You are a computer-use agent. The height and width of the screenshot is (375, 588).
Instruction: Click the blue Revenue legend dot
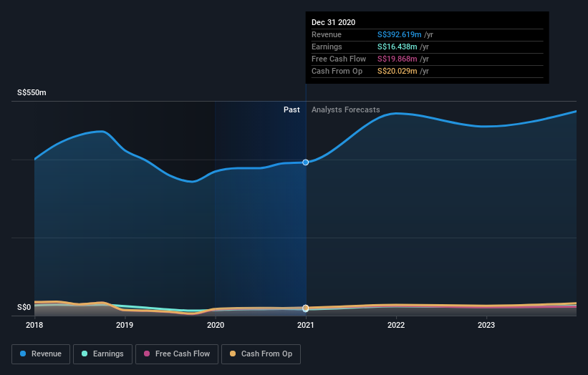tap(23, 354)
